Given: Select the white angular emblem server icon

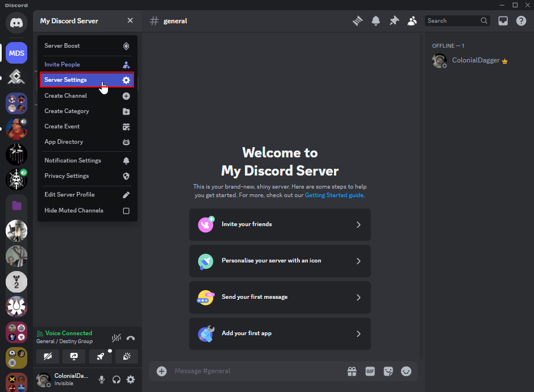Looking at the screenshot, I should 16,78.
